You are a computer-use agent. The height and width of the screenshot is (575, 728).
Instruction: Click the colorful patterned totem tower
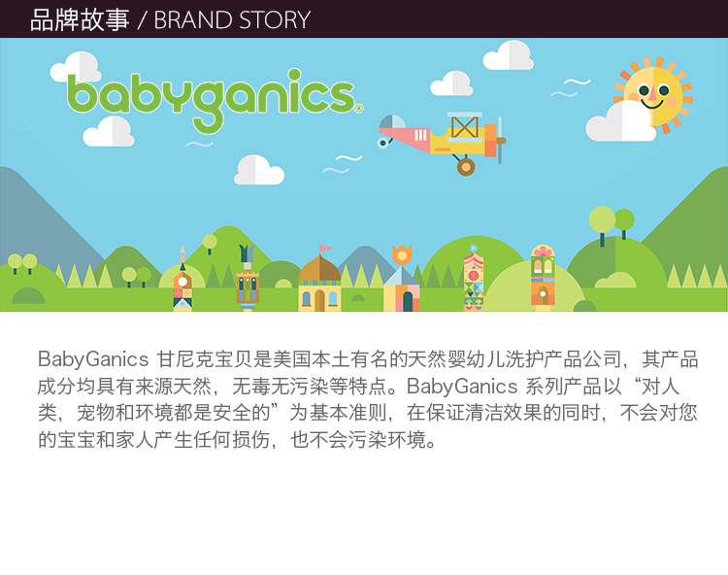(x=474, y=278)
